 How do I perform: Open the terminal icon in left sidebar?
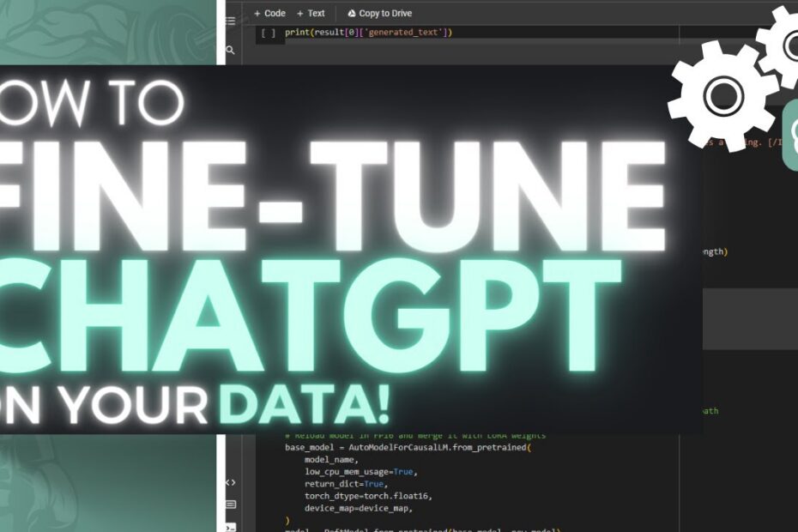pyautogui.click(x=231, y=528)
